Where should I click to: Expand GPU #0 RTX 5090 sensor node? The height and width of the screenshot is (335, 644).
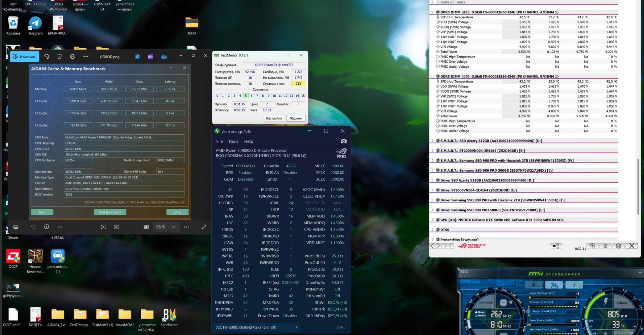[x=432, y=220]
